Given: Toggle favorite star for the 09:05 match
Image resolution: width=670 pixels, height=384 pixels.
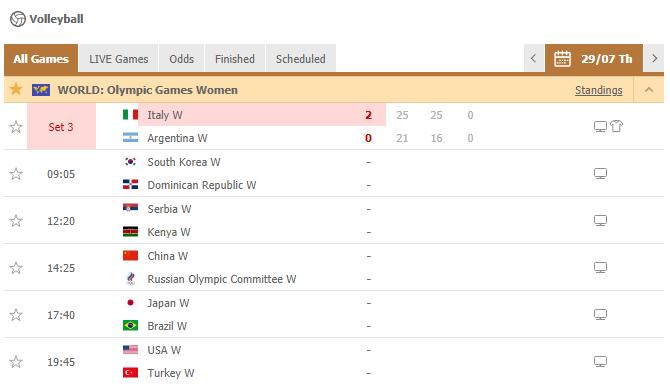Looking at the screenshot, I should click(x=16, y=174).
